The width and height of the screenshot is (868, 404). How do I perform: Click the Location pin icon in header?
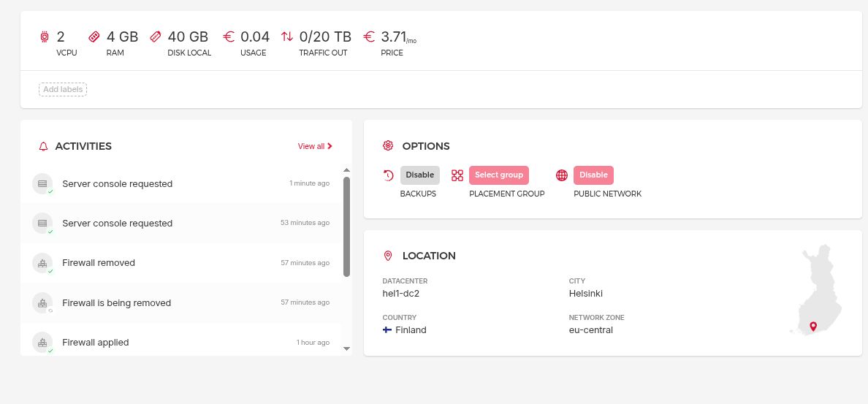click(x=388, y=256)
